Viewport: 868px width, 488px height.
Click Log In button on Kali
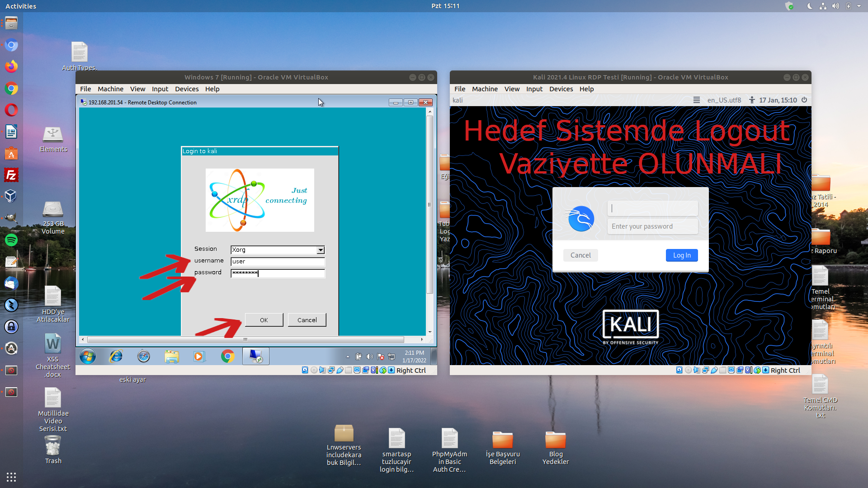pos(681,255)
